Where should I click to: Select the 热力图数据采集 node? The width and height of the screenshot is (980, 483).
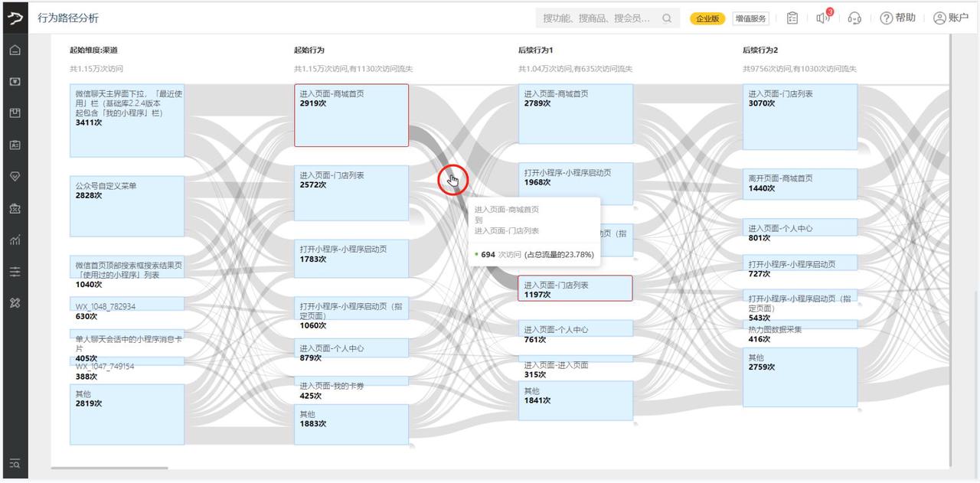click(800, 325)
